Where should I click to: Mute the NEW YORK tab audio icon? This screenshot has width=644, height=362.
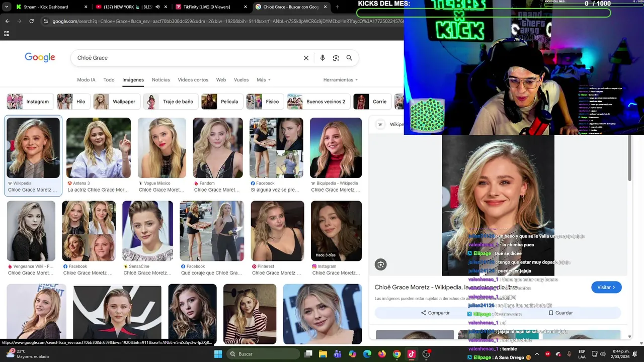[157, 7]
